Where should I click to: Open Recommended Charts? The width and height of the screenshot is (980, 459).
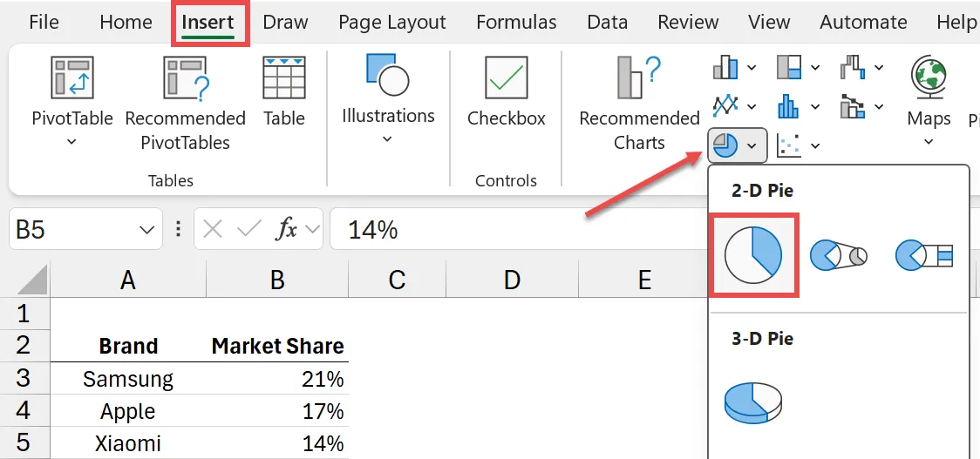coord(639,102)
